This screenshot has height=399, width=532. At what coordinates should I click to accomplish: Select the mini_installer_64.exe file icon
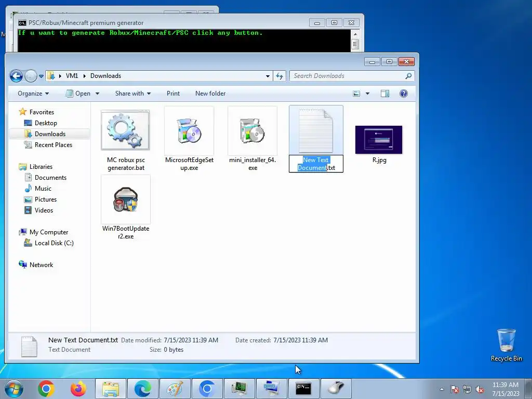[252, 131]
